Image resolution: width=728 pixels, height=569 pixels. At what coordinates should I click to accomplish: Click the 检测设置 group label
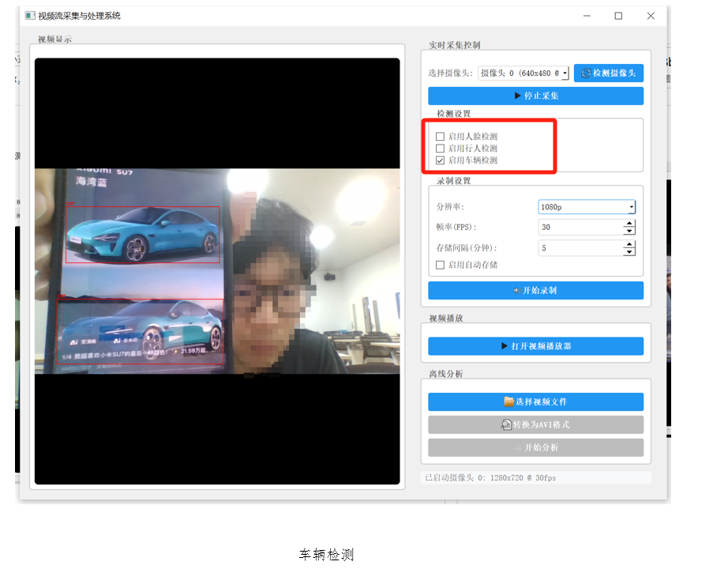[453, 114]
